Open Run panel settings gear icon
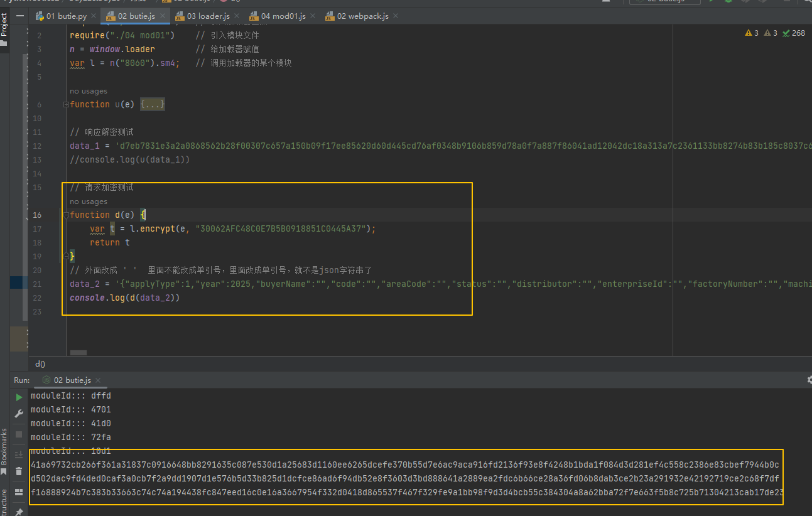The image size is (812, 516). 809,380
